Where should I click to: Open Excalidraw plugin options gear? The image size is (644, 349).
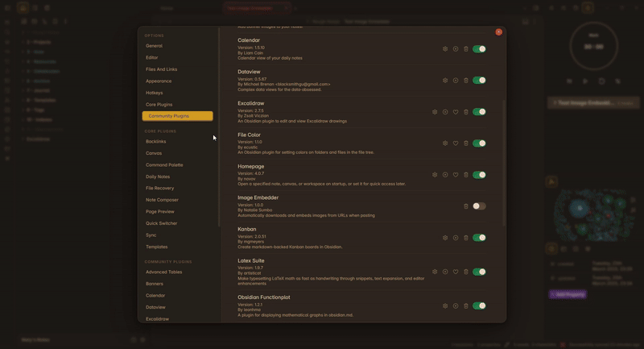click(x=435, y=112)
